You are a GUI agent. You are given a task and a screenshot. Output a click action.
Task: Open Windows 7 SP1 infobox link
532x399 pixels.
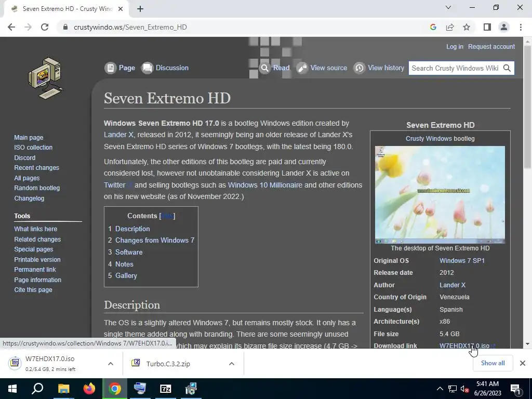(x=462, y=261)
